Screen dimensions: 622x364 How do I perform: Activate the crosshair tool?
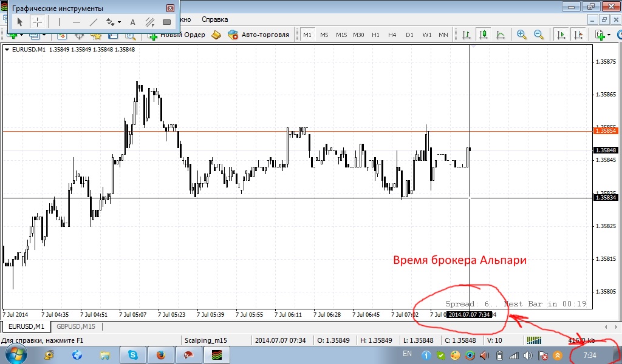37,22
